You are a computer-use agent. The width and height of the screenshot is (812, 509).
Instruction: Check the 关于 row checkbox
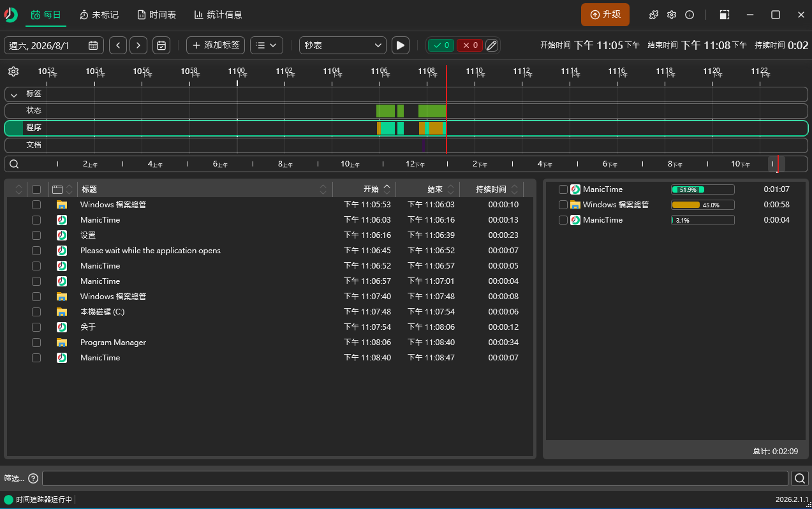[x=36, y=327]
